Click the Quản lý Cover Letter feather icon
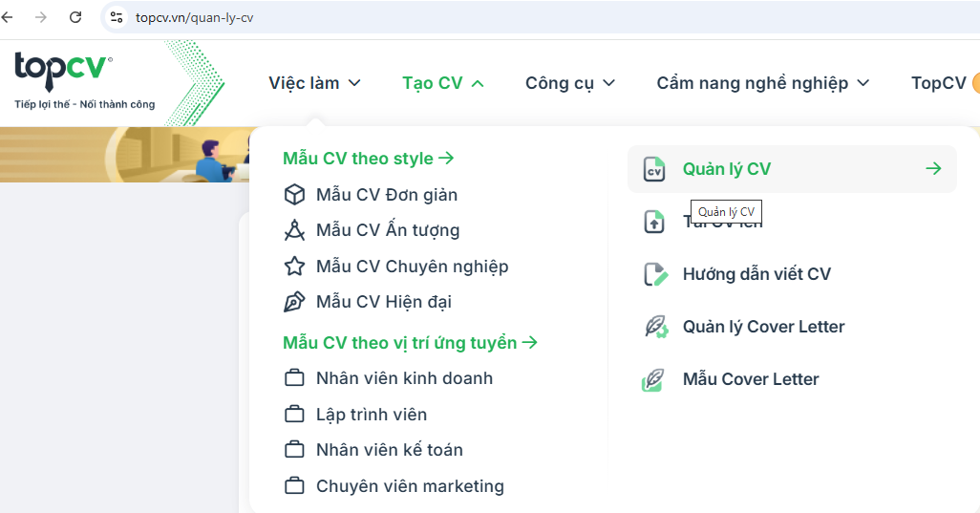Image resolution: width=980 pixels, height=513 pixels. 656,327
